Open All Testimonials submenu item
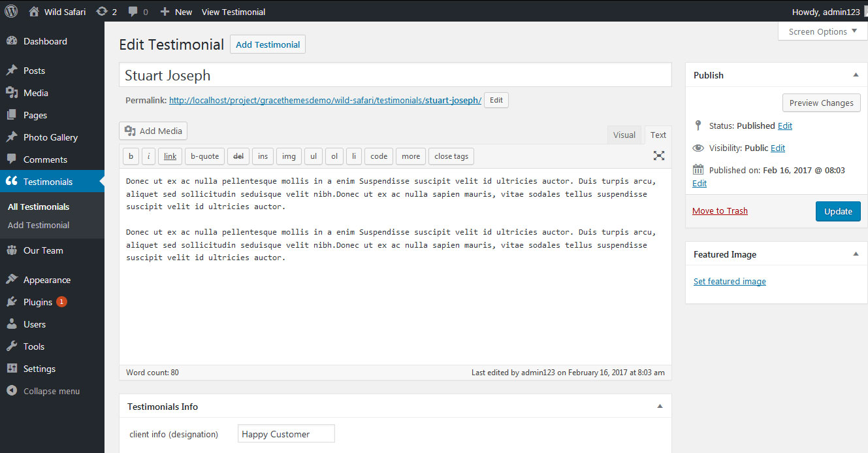This screenshot has width=868, height=453. [39, 207]
